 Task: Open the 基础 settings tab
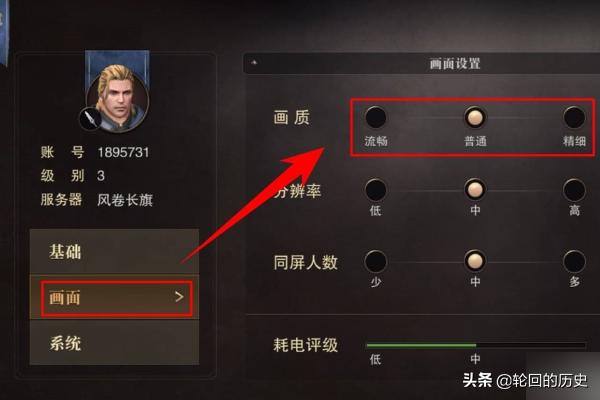point(114,251)
